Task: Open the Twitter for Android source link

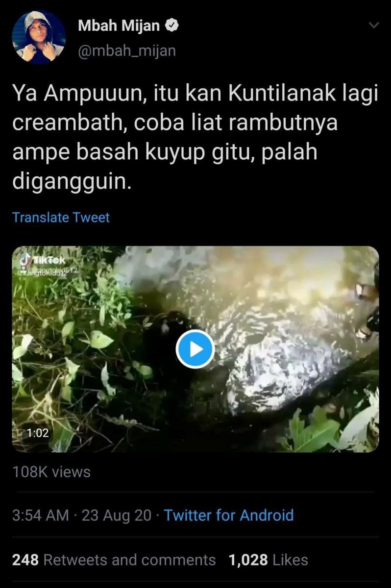Action: point(229,515)
